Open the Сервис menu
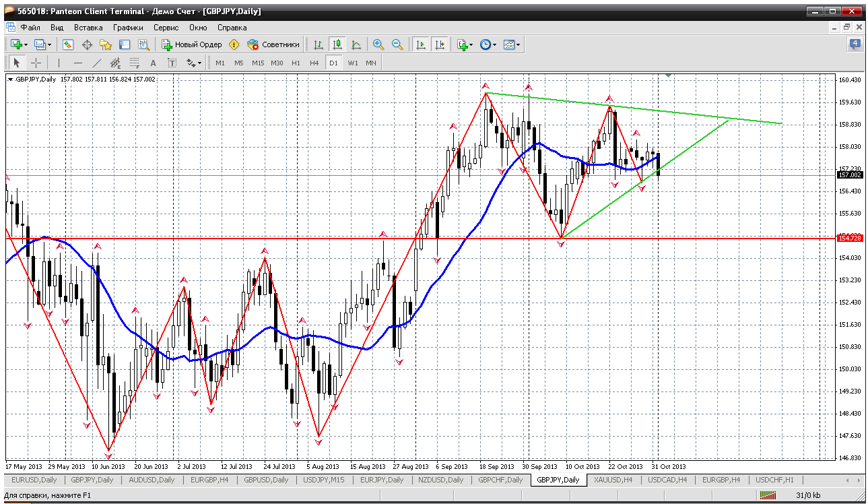Screen dimensions: 868x504 pos(166,28)
